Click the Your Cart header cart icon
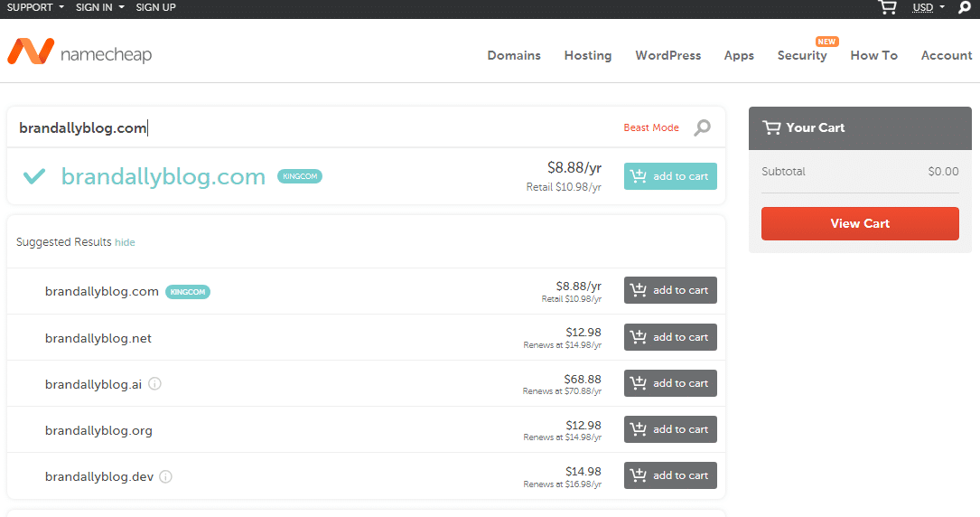980x517 pixels. (x=771, y=127)
